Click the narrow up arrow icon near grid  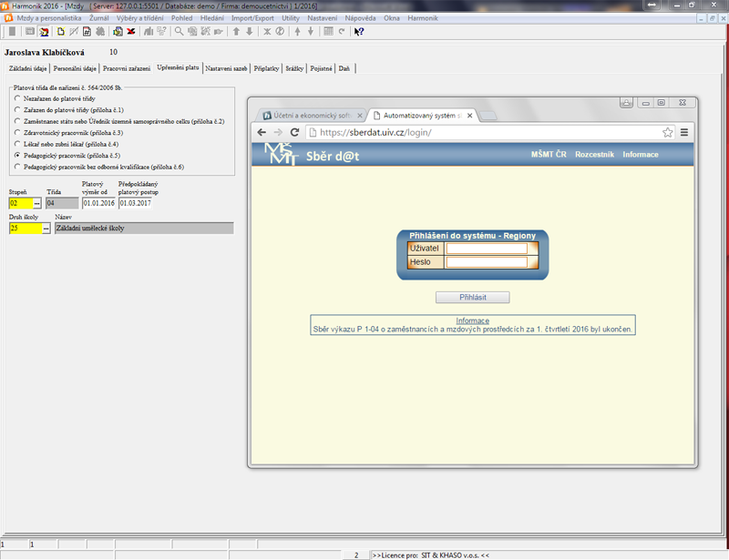pos(298,32)
